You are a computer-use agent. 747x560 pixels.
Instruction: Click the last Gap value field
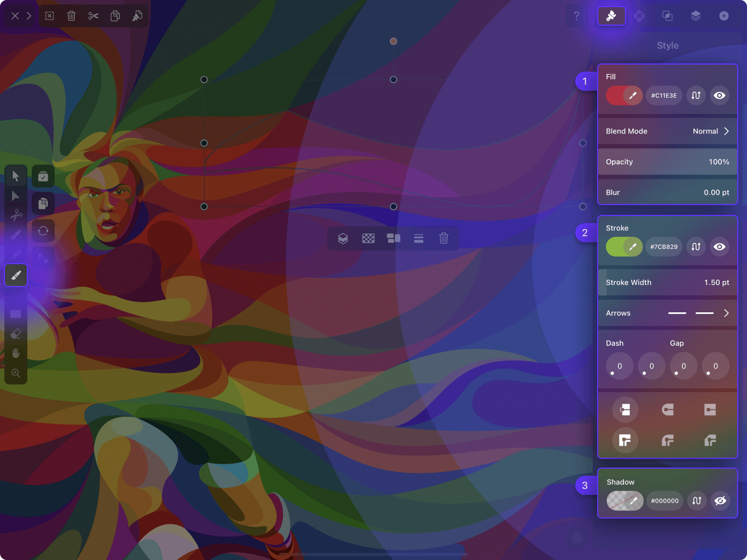[x=716, y=366]
